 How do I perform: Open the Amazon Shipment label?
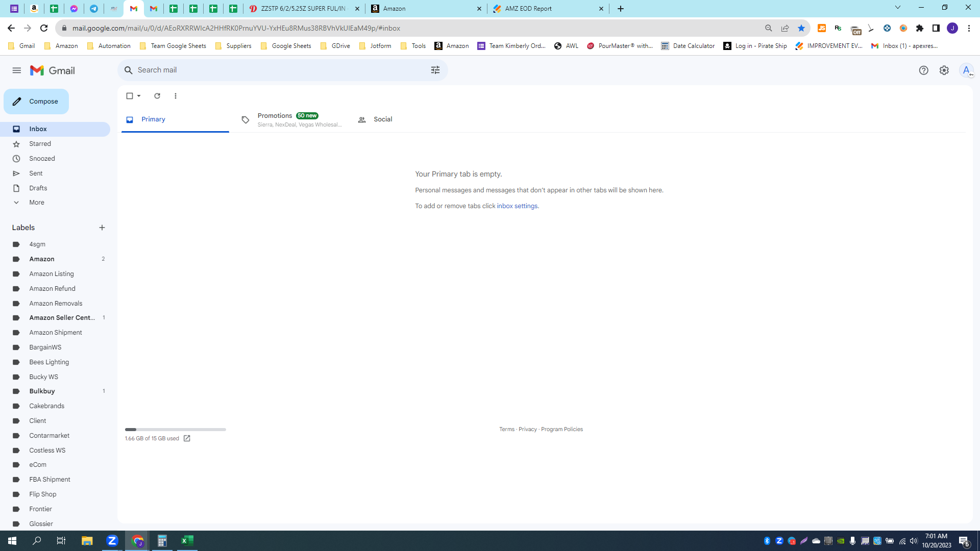[x=55, y=333]
